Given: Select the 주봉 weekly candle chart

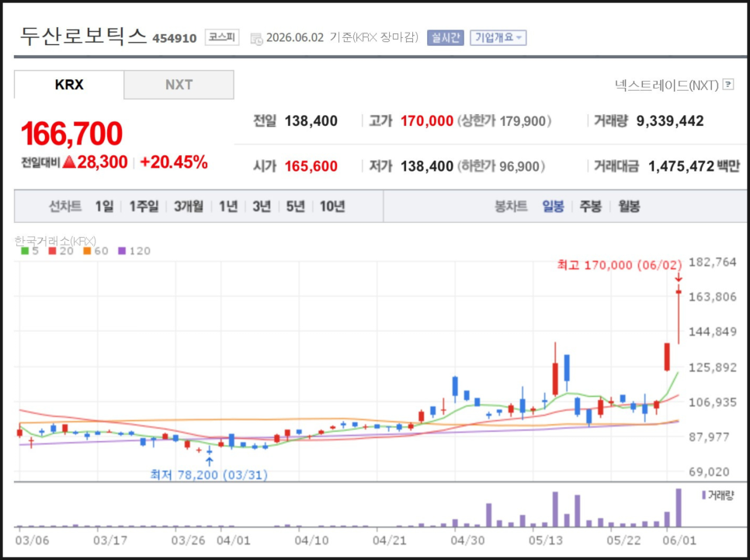Looking at the screenshot, I should coord(590,207).
